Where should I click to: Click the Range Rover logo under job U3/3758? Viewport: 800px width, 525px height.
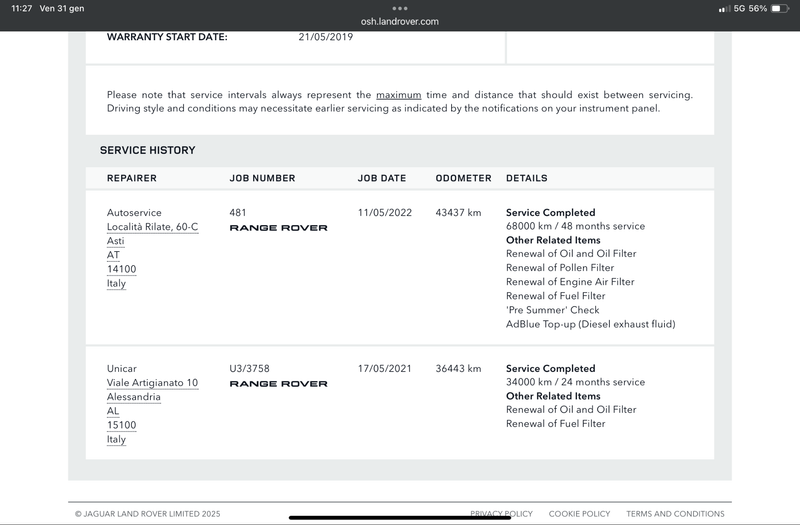(279, 384)
